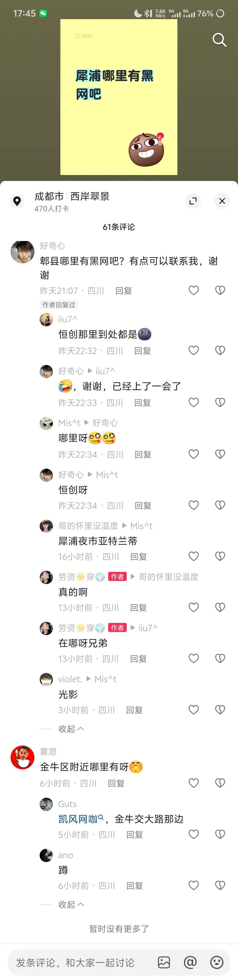Open 好奇心's profile avatar on top comment
Image resolution: width=238 pixels, height=980 pixels.
(22, 252)
